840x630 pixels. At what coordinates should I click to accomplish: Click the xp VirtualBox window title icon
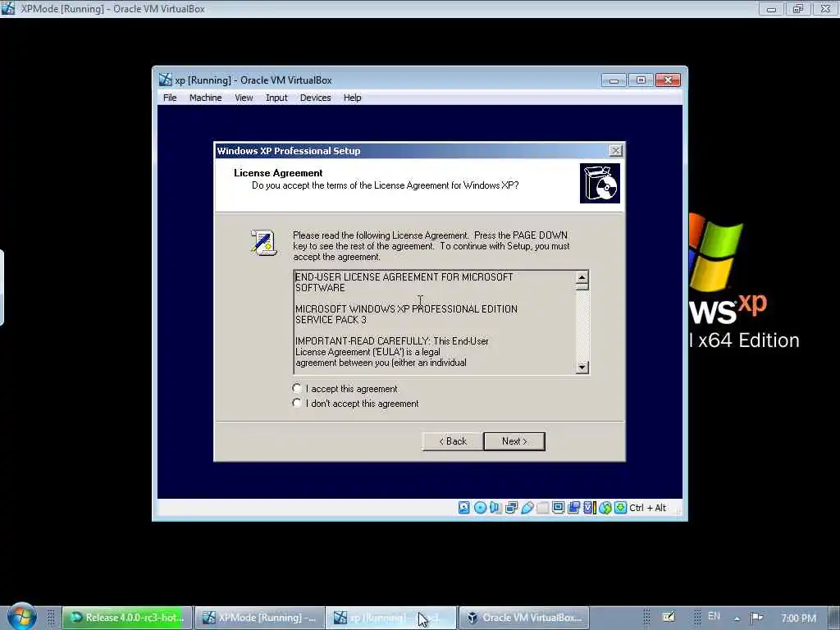point(166,80)
